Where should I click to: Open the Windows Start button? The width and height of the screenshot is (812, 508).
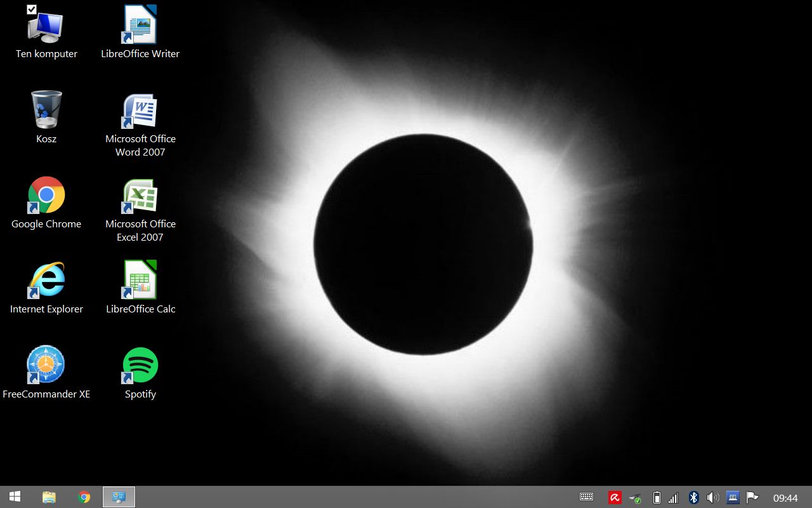pyautogui.click(x=15, y=497)
